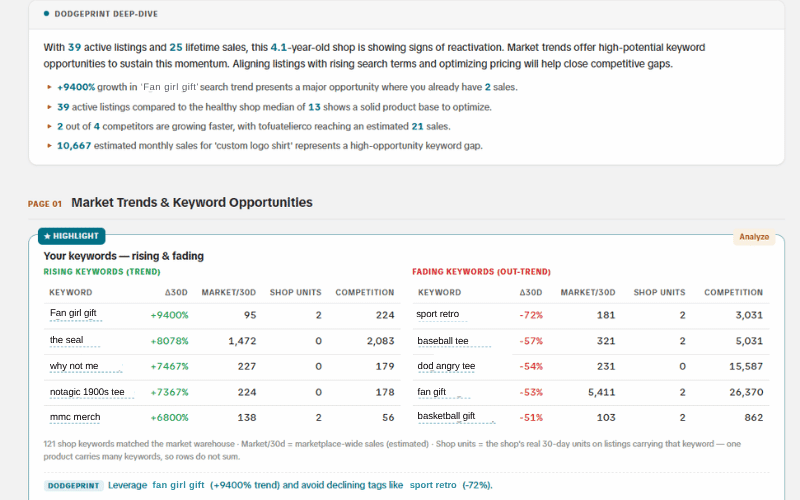Click the 'fan girl gift' link in recommendation

click(178, 485)
